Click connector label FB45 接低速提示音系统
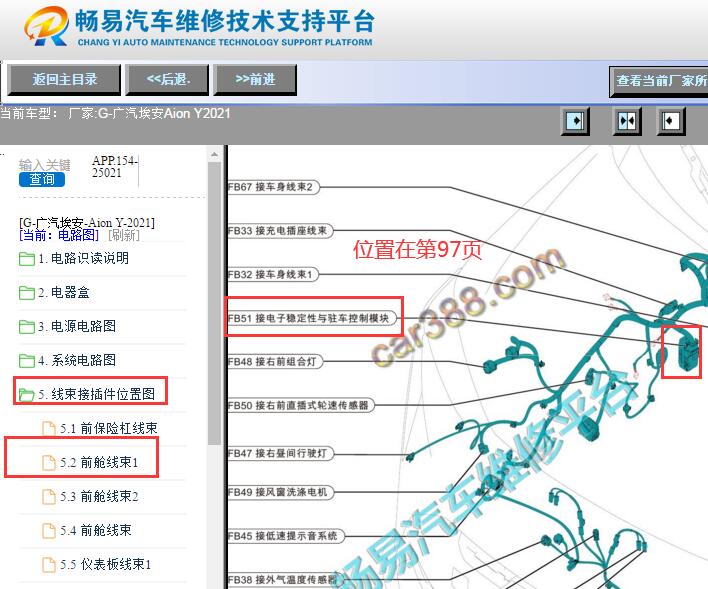The width and height of the screenshot is (708, 589). [286, 536]
